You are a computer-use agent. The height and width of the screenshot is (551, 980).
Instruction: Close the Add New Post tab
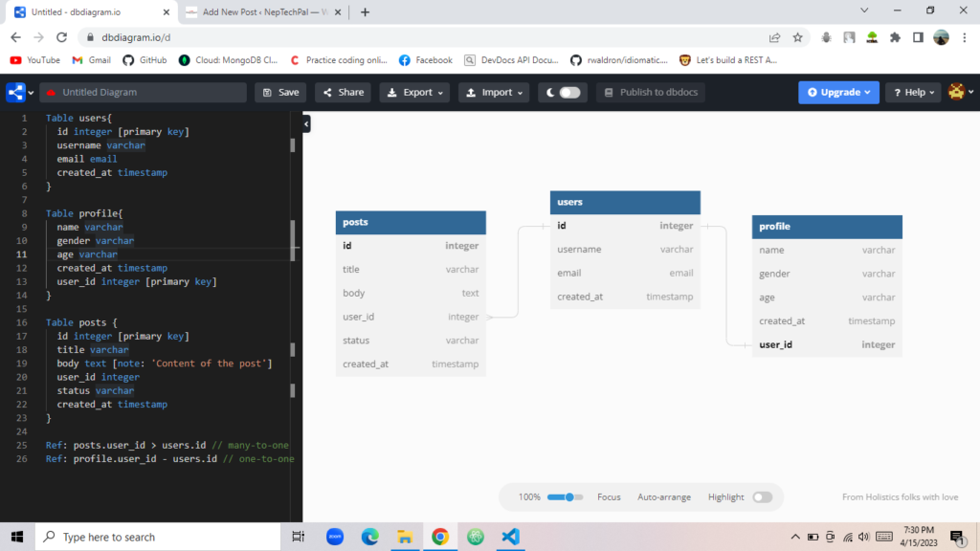[x=338, y=11]
